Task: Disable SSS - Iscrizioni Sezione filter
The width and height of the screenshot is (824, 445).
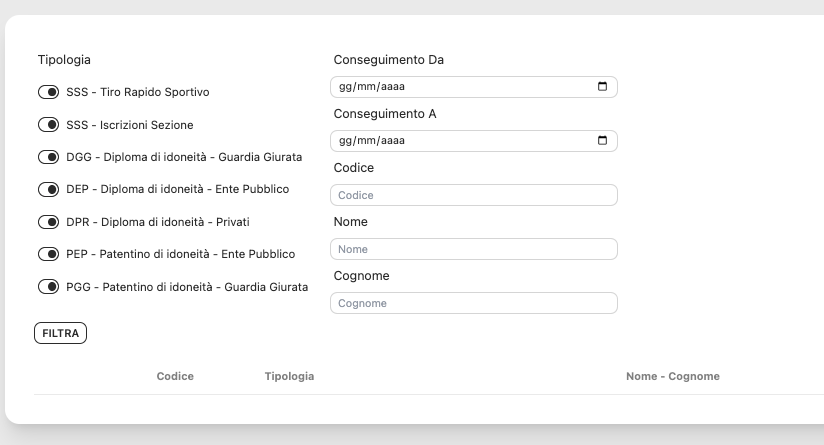Action: point(48,125)
